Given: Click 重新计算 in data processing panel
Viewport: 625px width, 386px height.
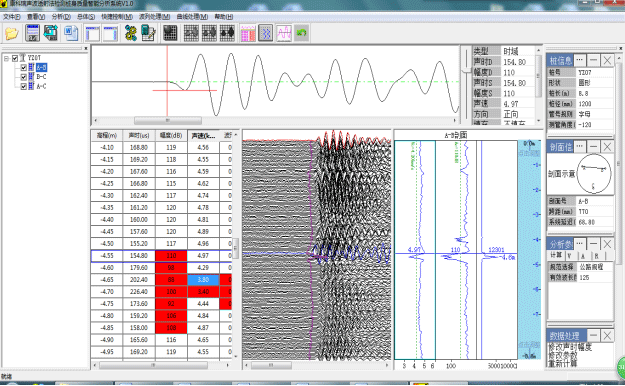Looking at the screenshot, I should 563,364.
